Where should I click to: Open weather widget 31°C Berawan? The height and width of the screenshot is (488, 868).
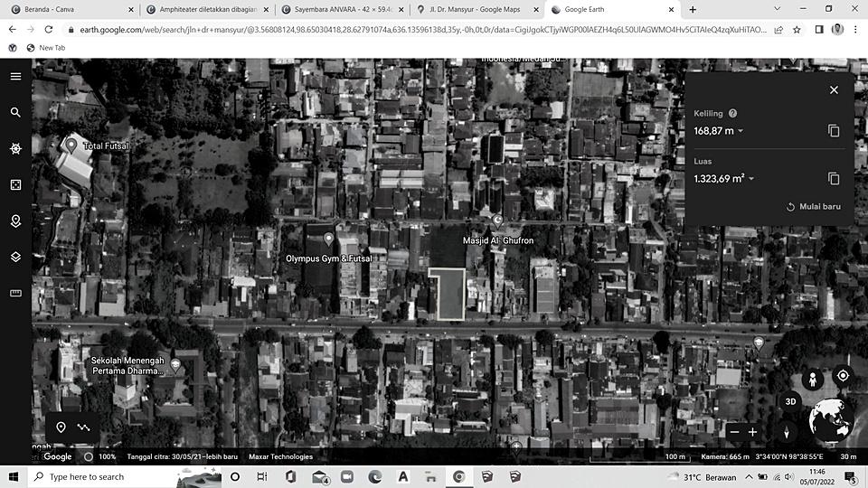pos(702,477)
